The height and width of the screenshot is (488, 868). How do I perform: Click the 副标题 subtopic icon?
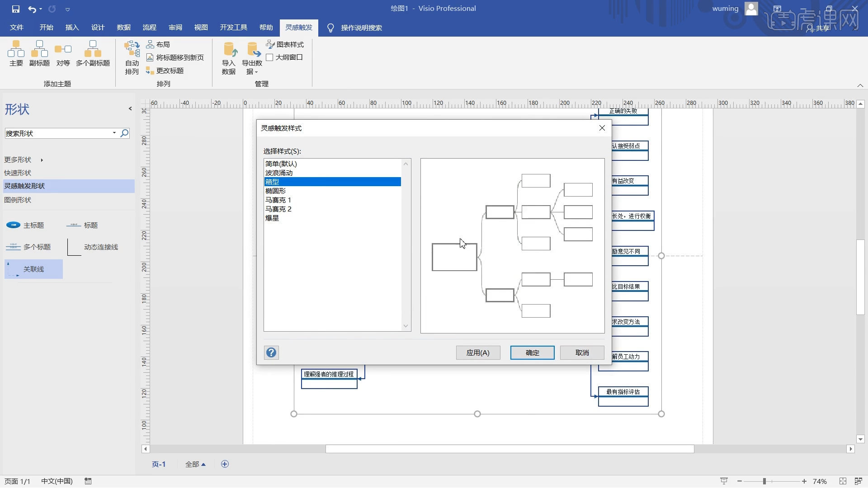tap(39, 53)
